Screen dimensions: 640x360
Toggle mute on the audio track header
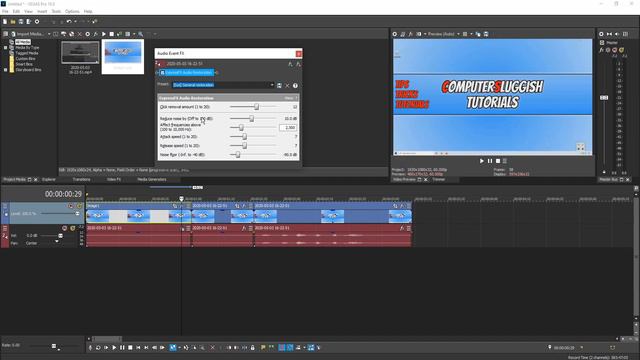coord(64,228)
